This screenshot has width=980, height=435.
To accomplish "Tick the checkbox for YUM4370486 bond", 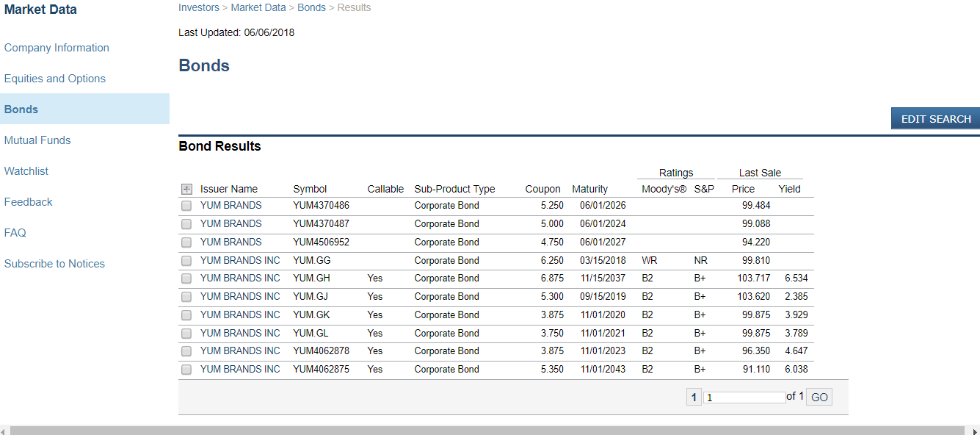I will 186,206.
